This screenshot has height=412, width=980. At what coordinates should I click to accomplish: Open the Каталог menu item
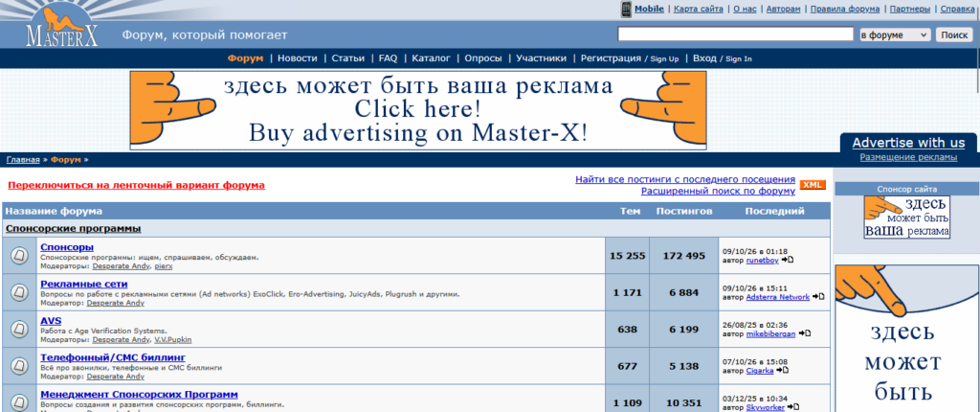coord(432,58)
